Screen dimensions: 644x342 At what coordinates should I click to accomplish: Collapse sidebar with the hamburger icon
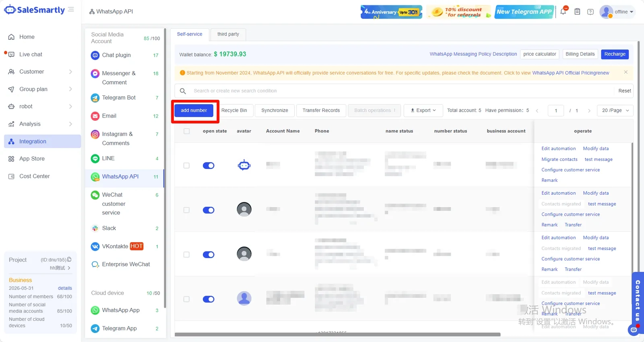[71, 9]
